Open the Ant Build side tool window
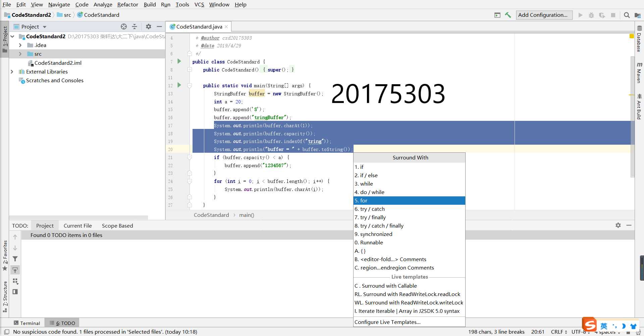This screenshot has height=336, width=644. pos(639,106)
